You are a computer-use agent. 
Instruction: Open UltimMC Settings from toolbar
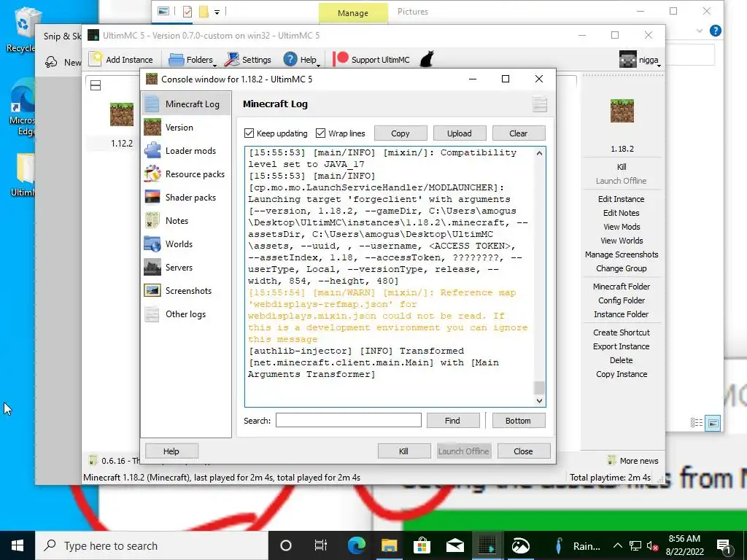click(x=248, y=60)
